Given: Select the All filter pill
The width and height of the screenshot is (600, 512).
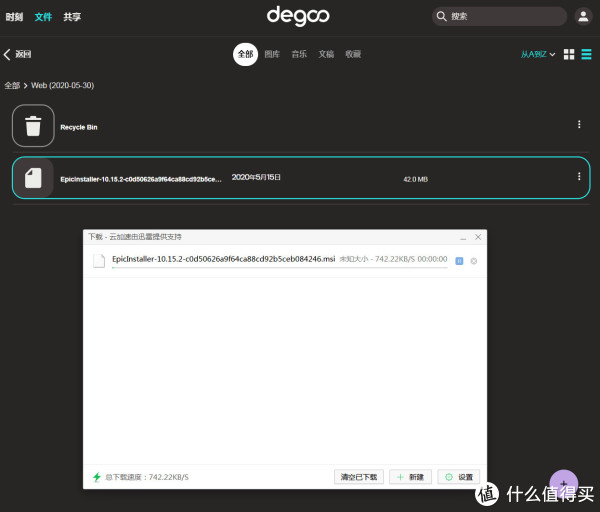Looking at the screenshot, I should tap(245, 54).
